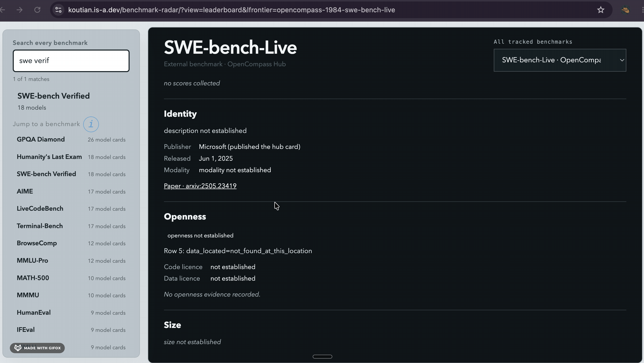
Task: Select SWE-bench Verified in the jump list
Action: coord(71,174)
